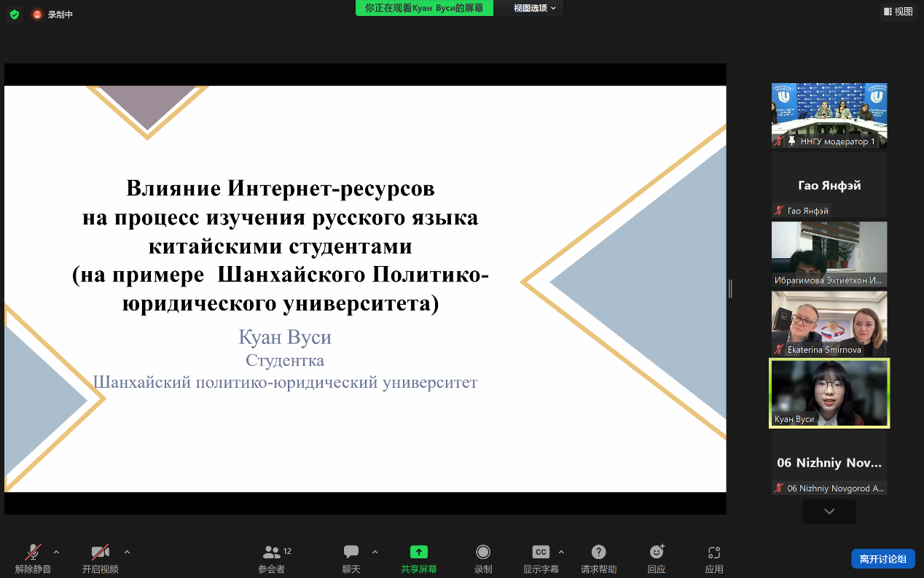
Task: Click down chevron to show more participants
Action: tap(829, 512)
